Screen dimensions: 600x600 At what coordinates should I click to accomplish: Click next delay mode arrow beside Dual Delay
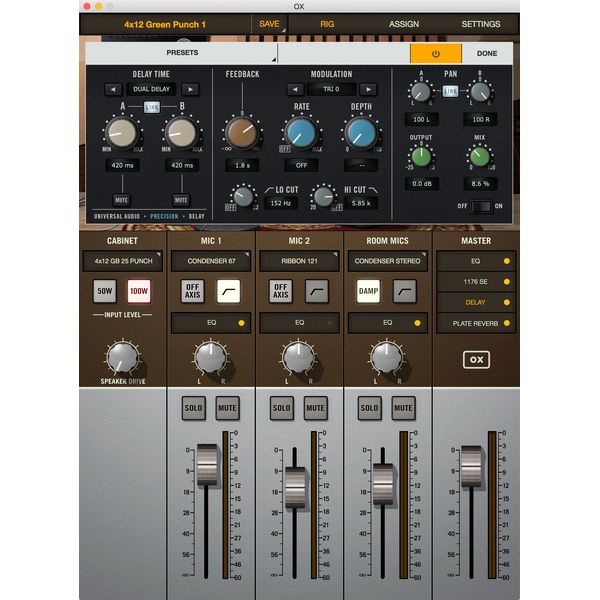click(x=190, y=90)
